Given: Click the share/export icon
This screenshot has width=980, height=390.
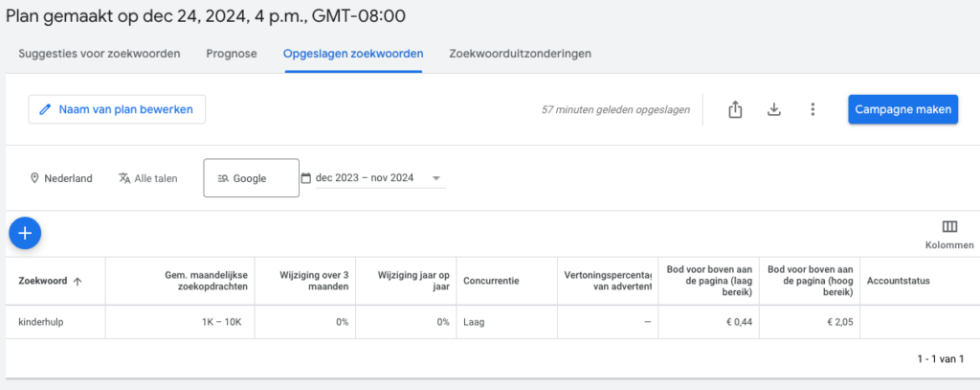Looking at the screenshot, I should tap(735, 109).
